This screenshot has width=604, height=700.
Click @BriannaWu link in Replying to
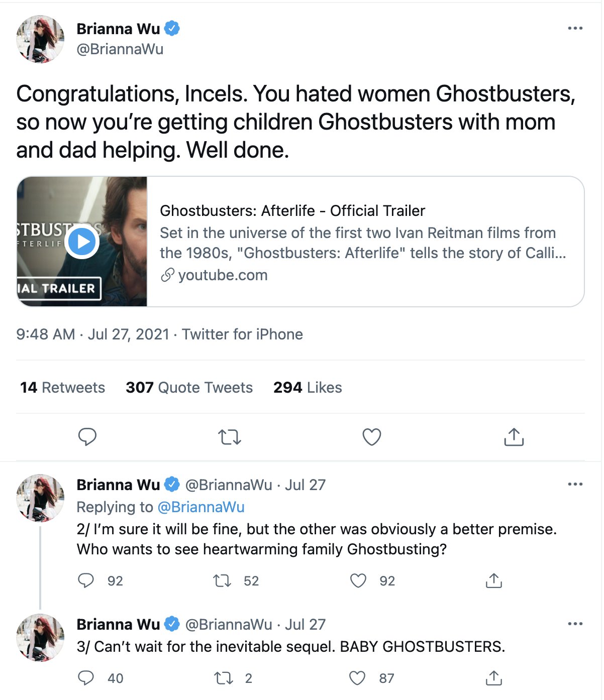[x=201, y=507]
